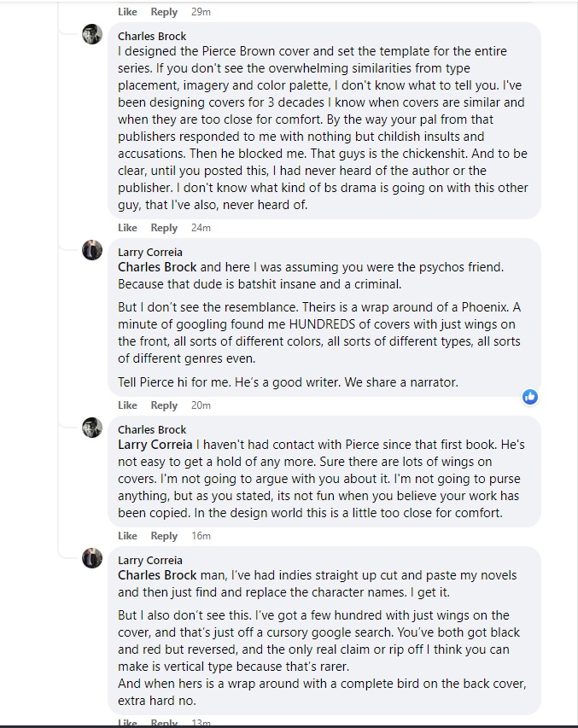Like Charles Brock's 24m comment
Screen dimensions: 578x728
point(127,228)
